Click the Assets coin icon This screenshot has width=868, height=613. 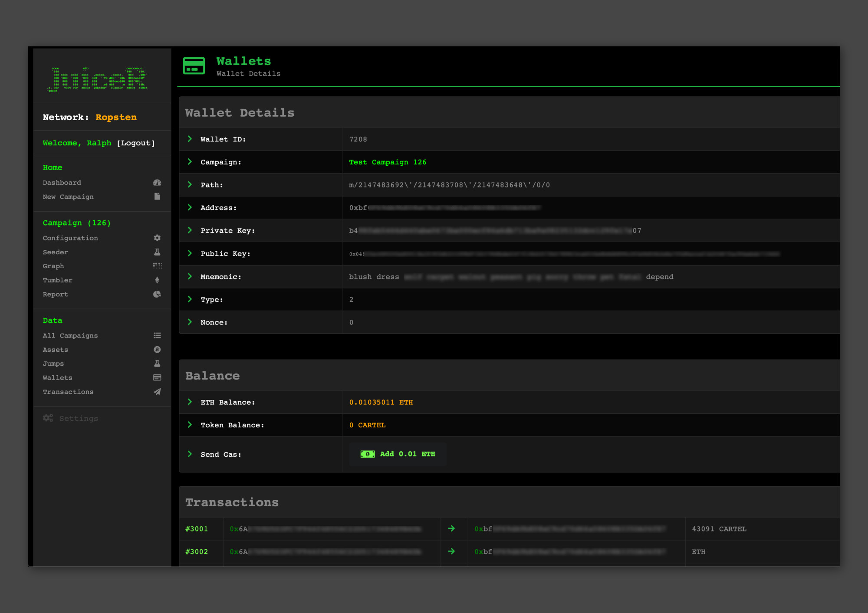[x=157, y=350]
